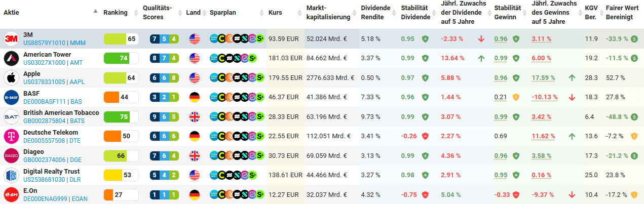The height and width of the screenshot is (204, 644).
Task: Open British American Tobacco ISIN link
Action: 44,121
